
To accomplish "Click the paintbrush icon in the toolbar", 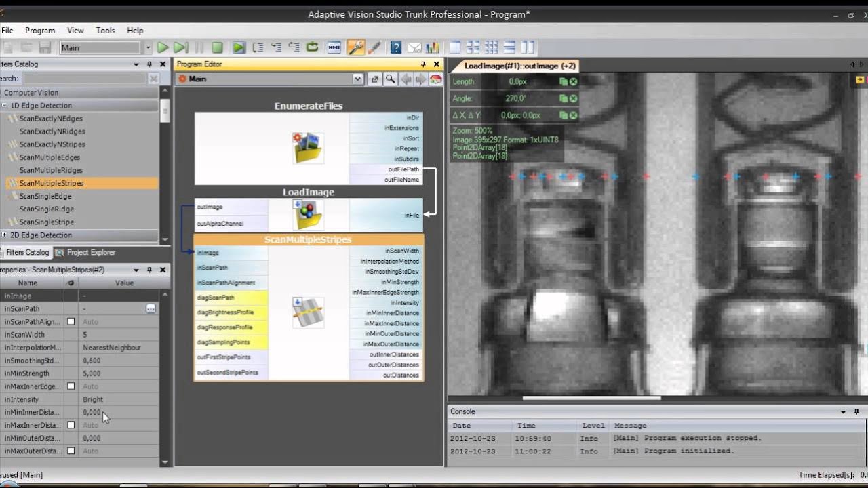I will coord(374,47).
